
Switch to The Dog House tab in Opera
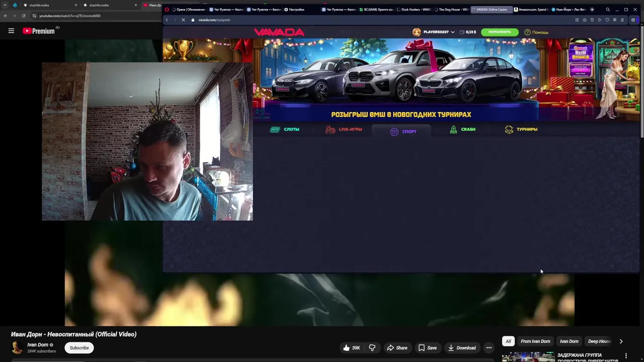(451, 10)
